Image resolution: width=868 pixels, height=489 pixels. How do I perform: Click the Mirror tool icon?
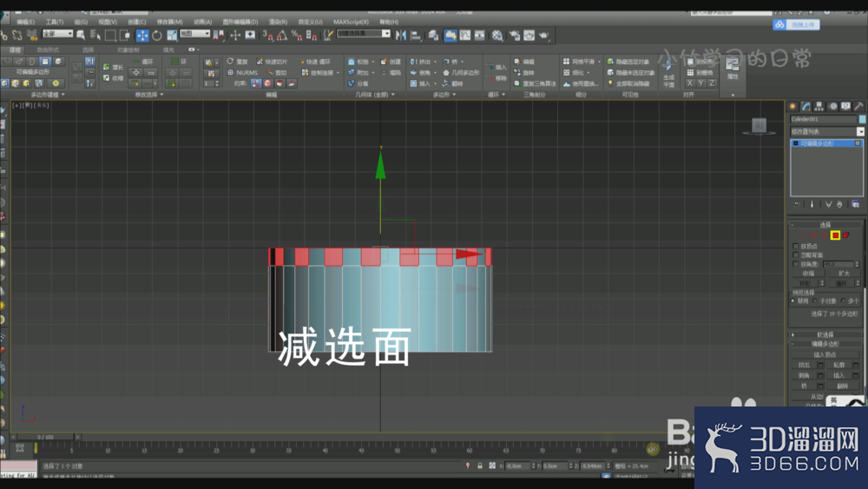(401, 36)
